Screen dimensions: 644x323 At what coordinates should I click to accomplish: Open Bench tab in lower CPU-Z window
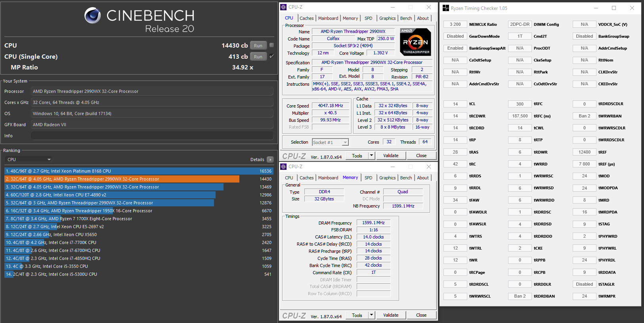point(406,178)
